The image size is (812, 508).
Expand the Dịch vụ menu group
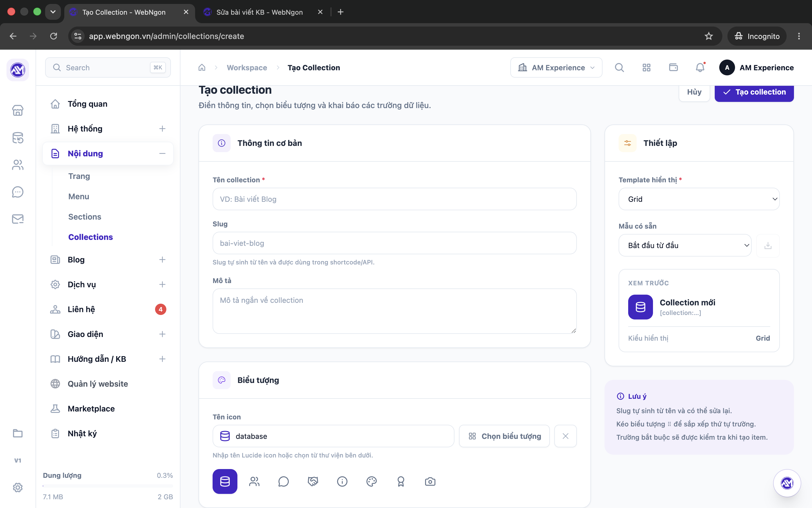click(x=162, y=284)
